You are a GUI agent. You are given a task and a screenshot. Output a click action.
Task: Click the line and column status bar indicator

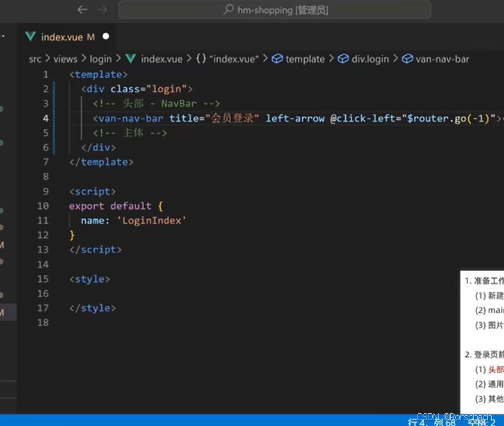(x=432, y=422)
